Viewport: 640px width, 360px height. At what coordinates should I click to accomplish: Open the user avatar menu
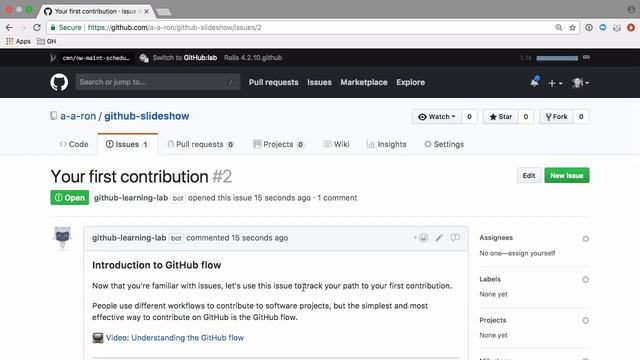pos(580,83)
